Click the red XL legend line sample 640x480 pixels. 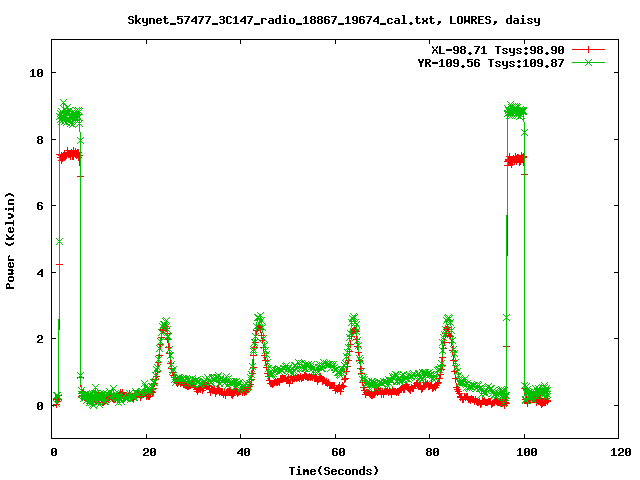pyautogui.click(x=588, y=50)
